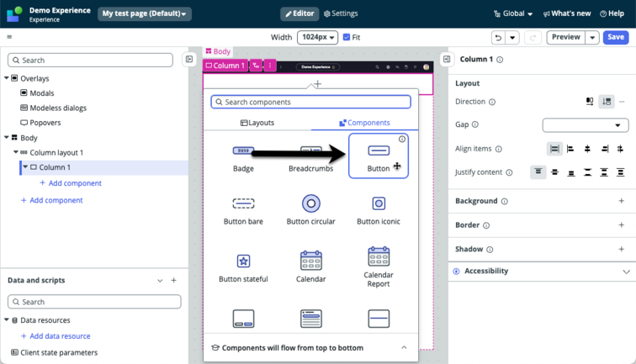Click the page tree Search field

90,60
